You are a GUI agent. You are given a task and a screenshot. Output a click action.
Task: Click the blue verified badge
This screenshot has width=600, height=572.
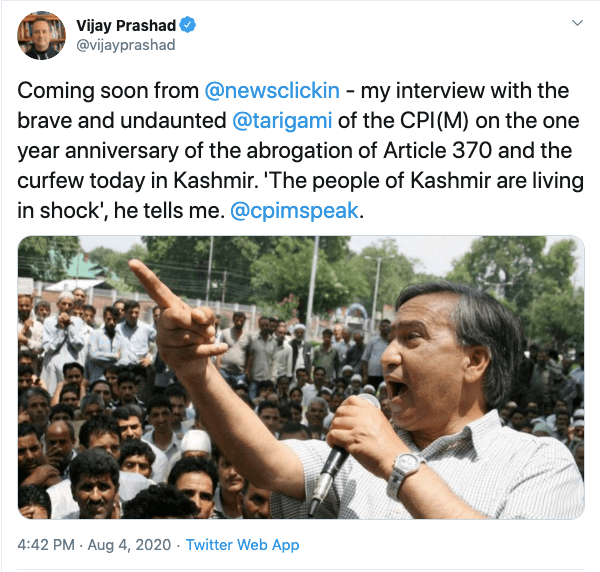click(x=188, y=25)
